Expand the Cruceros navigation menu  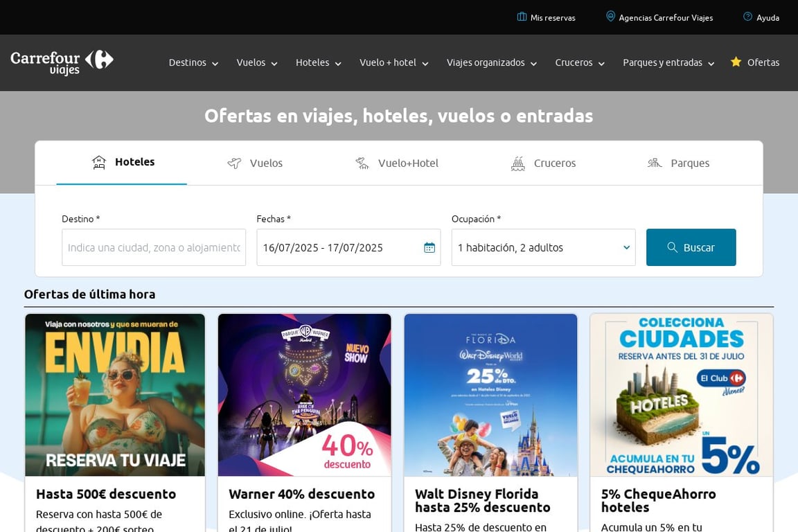[x=580, y=62]
